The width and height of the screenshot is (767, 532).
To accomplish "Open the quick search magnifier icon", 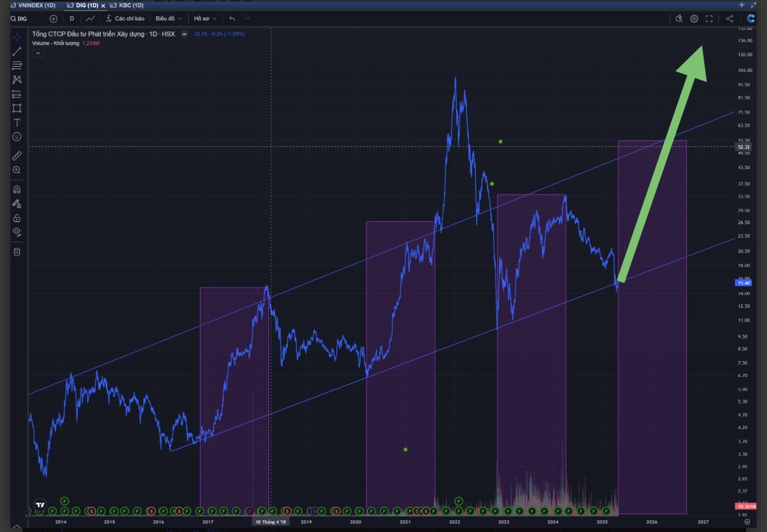I will pyautogui.click(x=679, y=19).
